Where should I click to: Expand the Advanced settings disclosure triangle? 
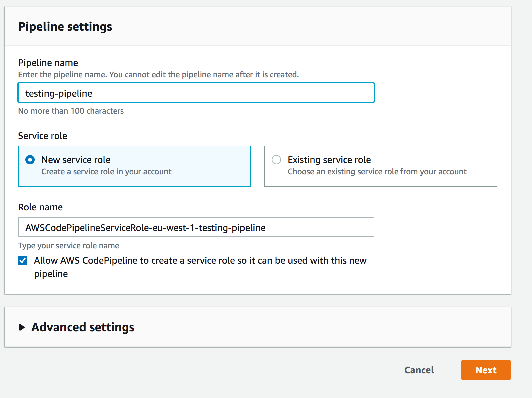point(22,327)
